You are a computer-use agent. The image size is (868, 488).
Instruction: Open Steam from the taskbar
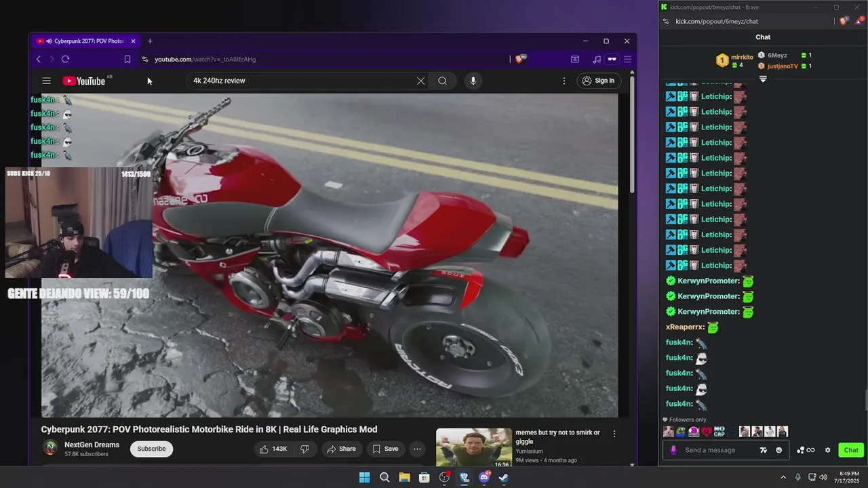(504, 477)
